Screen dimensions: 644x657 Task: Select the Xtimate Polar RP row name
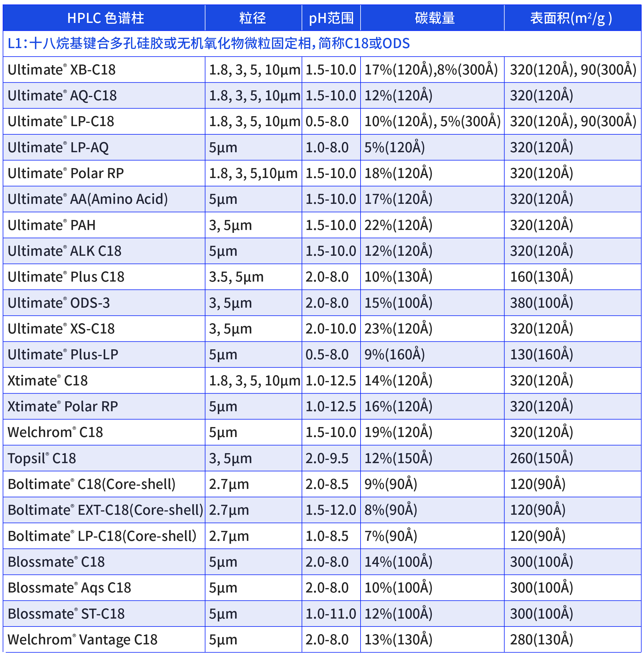point(63,406)
